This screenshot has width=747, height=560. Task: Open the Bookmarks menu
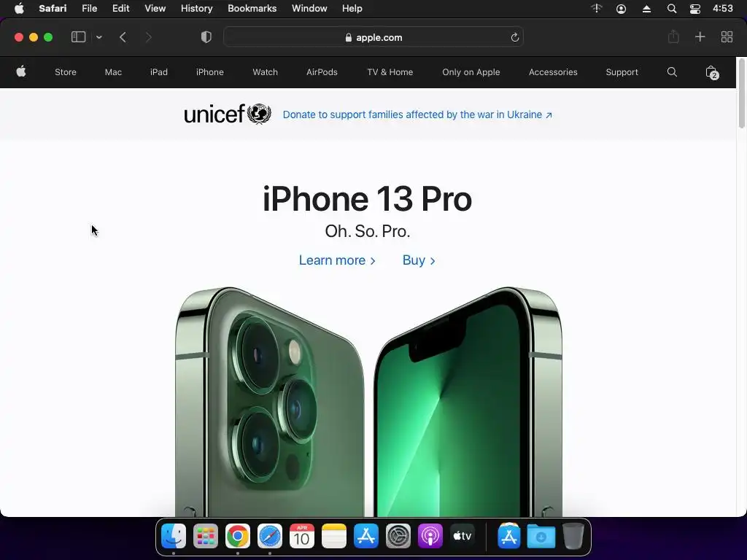[x=252, y=9]
